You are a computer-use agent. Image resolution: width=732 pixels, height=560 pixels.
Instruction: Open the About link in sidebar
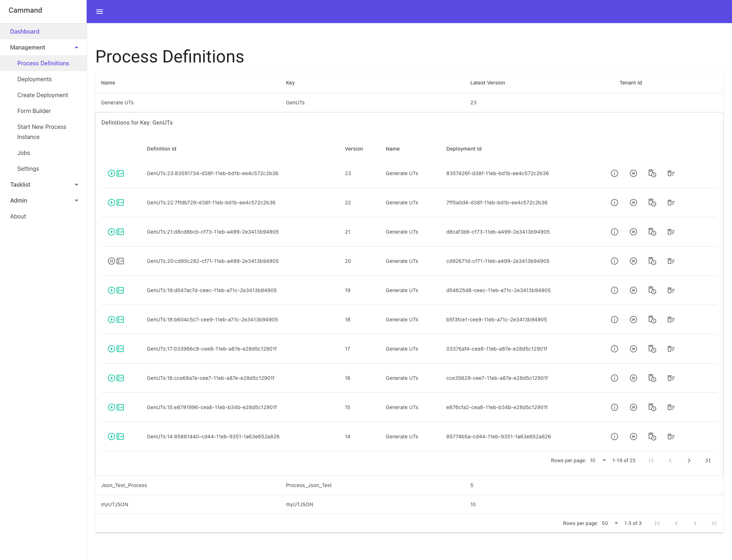[18, 216]
